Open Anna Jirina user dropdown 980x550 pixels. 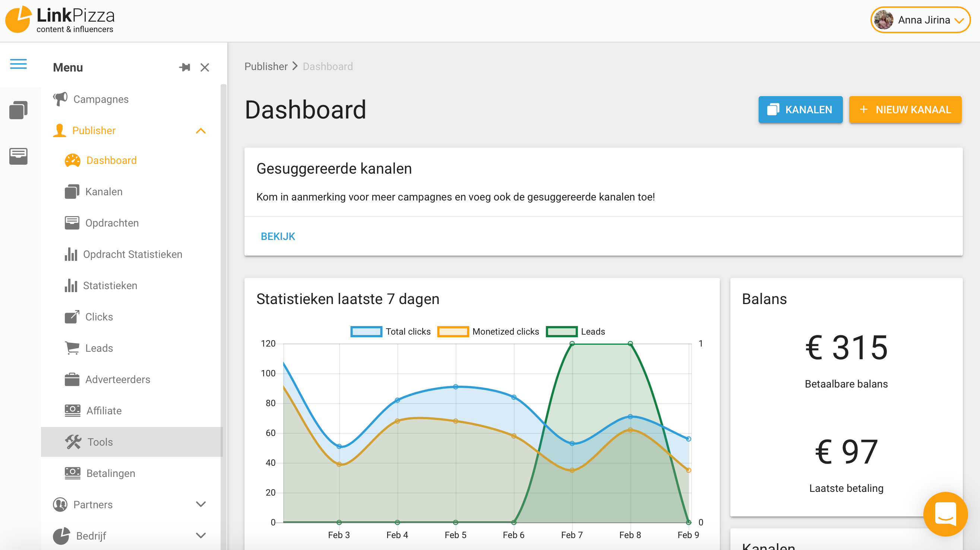[920, 20]
